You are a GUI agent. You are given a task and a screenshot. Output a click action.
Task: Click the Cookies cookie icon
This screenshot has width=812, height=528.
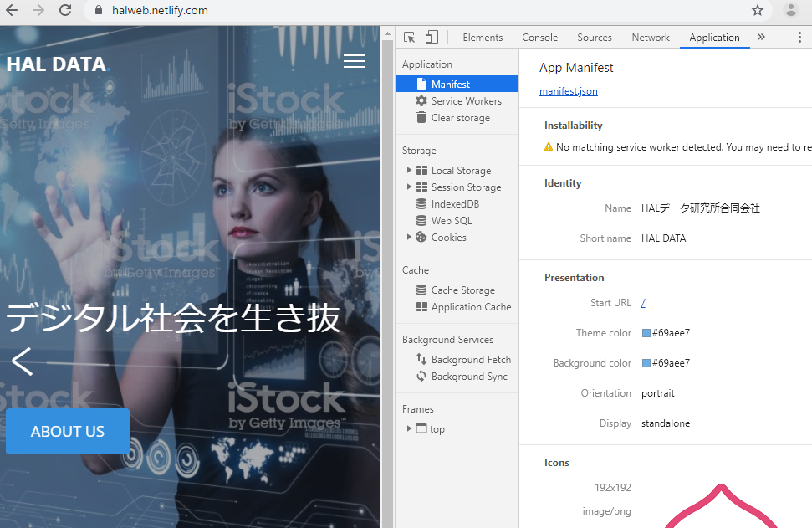[x=421, y=237]
